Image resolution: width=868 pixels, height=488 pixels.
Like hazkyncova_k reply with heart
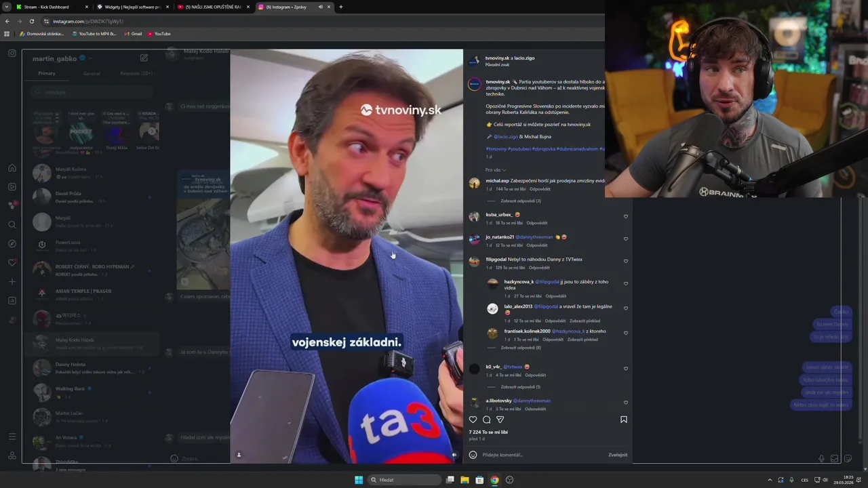(626, 284)
